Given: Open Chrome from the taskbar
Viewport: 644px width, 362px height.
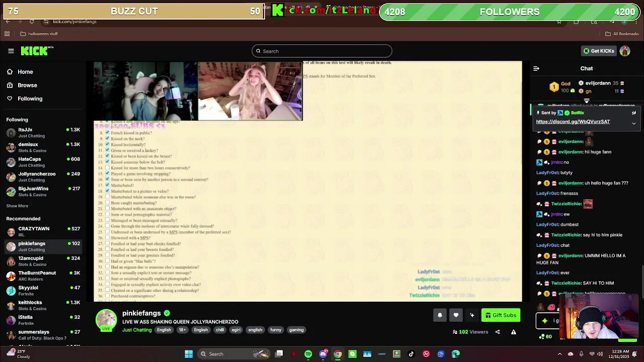Looking at the screenshot, I should tap(338, 354).
